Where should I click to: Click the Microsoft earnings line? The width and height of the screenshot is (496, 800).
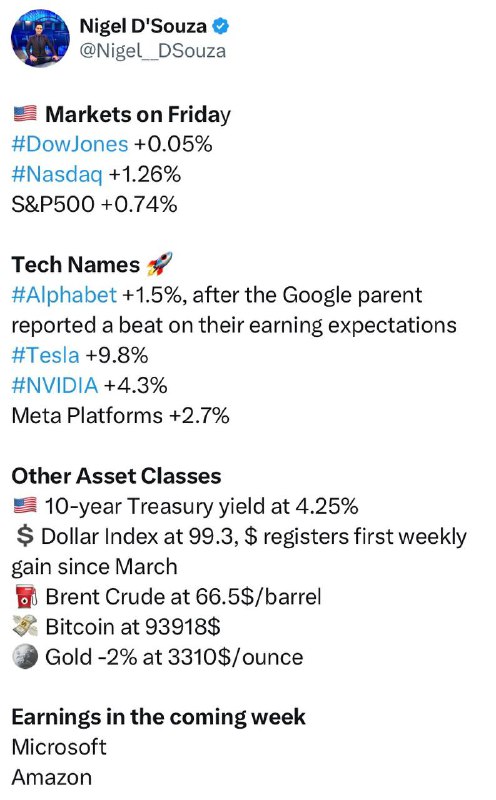tap(59, 747)
